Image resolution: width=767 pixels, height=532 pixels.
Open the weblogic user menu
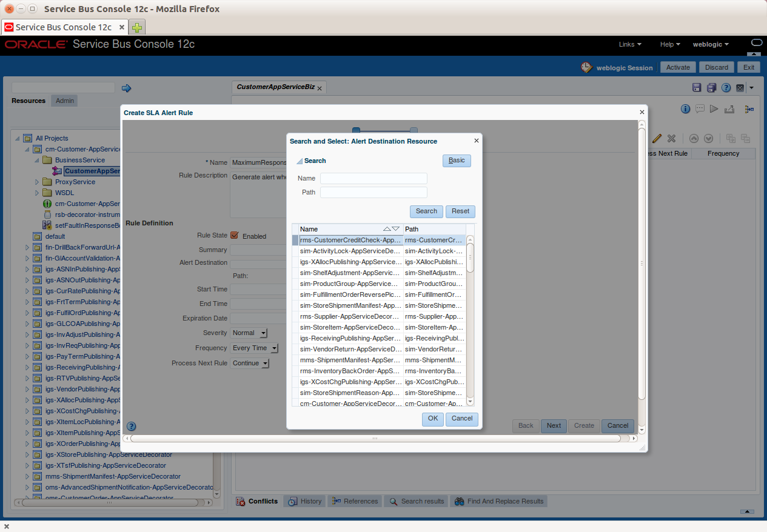click(x=711, y=44)
